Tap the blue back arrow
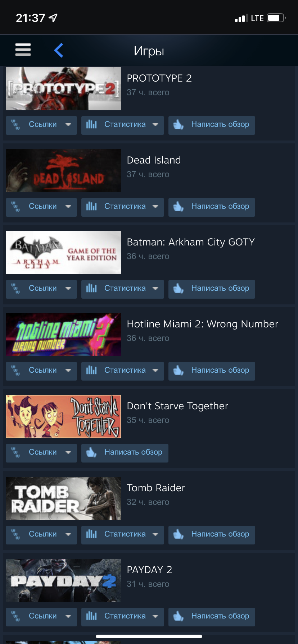The height and width of the screenshot is (644, 298). coord(59,50)
